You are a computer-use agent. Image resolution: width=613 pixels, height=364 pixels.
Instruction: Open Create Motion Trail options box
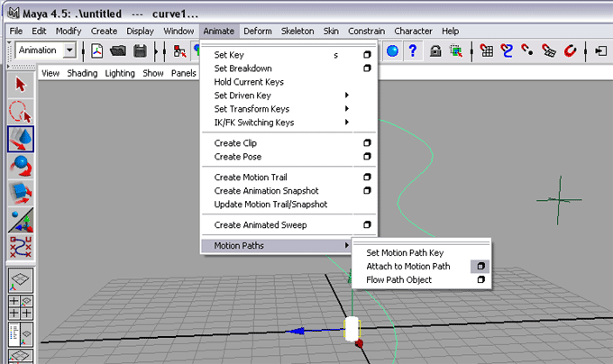[x=367, y=177]
